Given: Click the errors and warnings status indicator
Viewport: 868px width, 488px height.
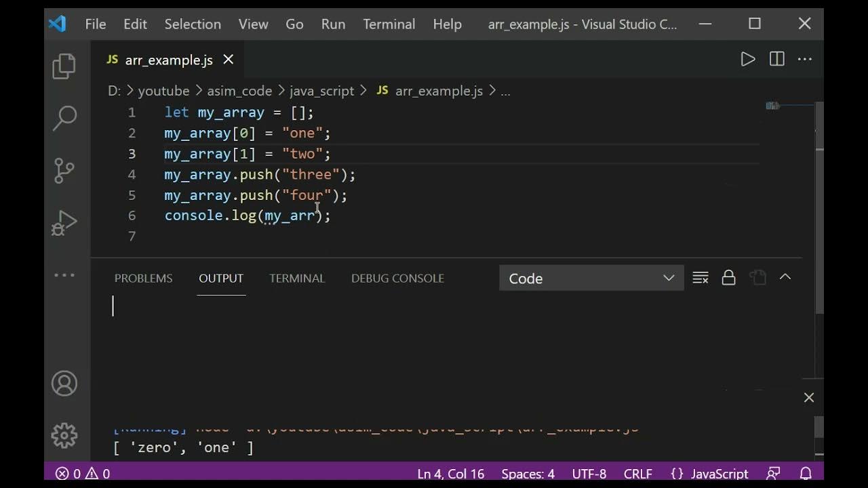Looking at the screenshot, I should click(x=83, y=474).
